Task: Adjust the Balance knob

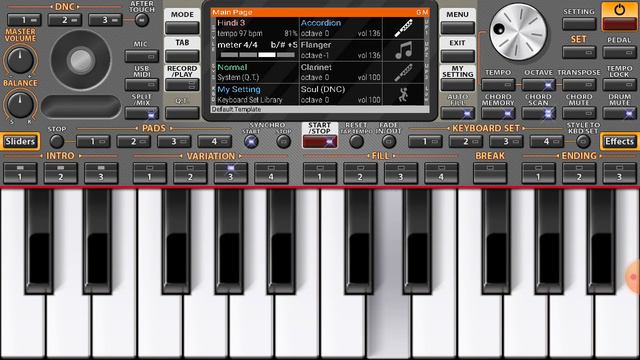Action: click(x=20, y=104)
